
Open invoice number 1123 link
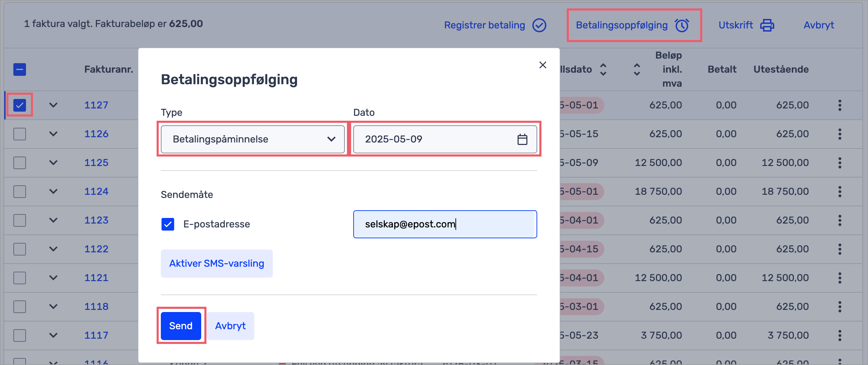click(x=96, y=220)
